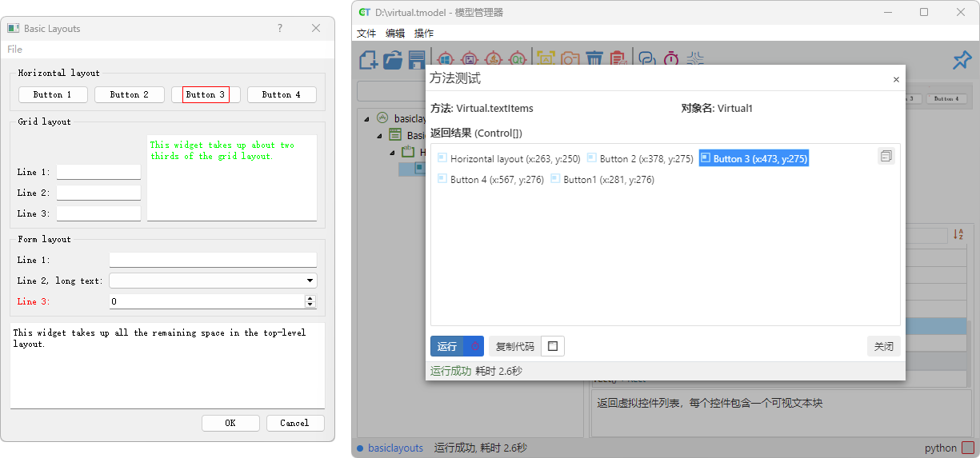The image size is (980, 458).
Task: Click the Line 1 field in Form layout
Action: point(213,260)
